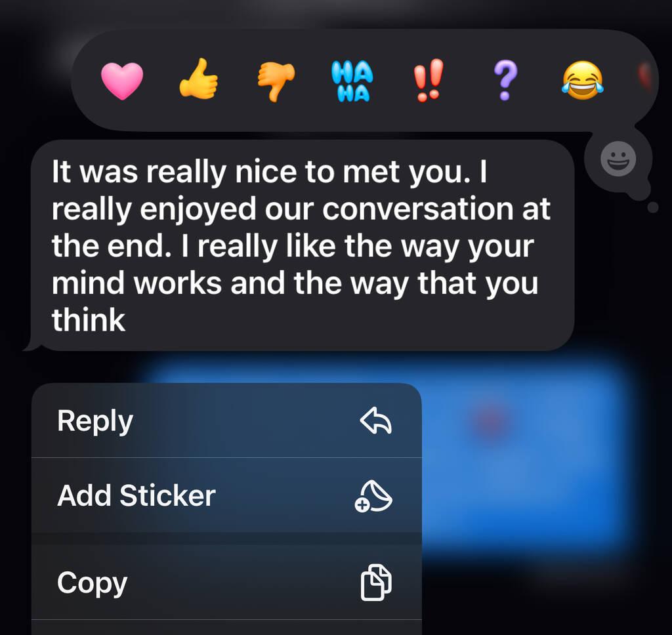The image size is (672, 635).
Task: Choose the Add Sticker menu entry
Action: 226,495
